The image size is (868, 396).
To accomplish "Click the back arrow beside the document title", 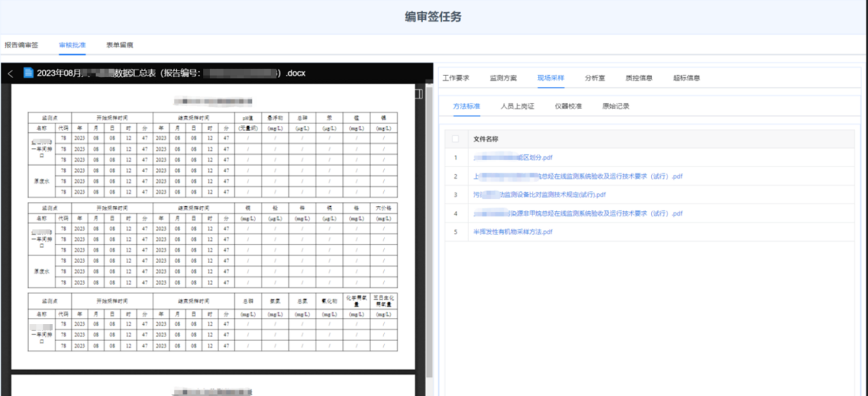I will pos(10,73).
